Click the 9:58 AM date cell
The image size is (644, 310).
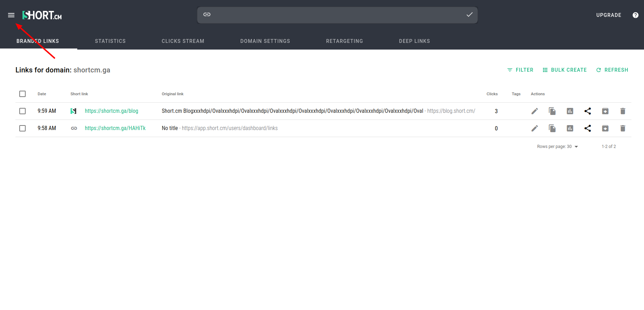point(47,128)
